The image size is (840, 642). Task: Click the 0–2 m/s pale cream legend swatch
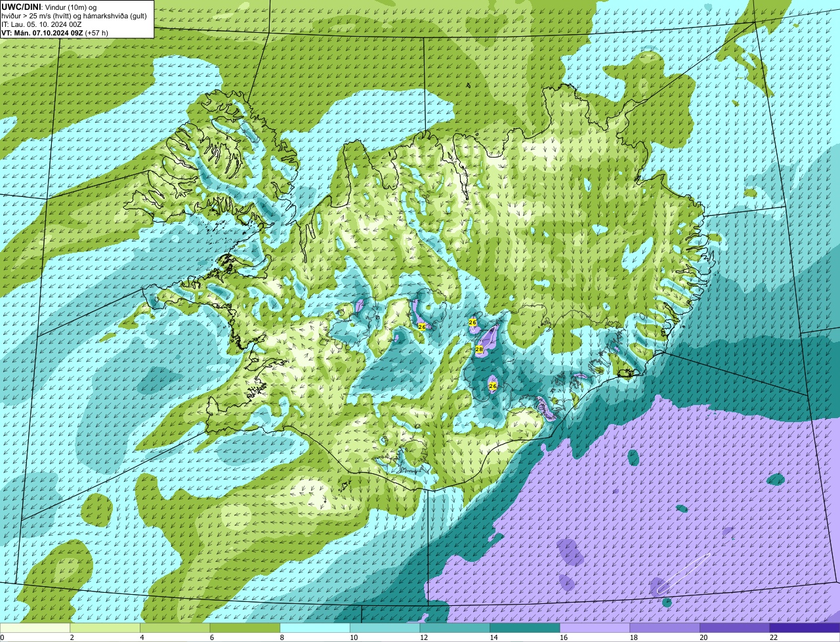35,628
